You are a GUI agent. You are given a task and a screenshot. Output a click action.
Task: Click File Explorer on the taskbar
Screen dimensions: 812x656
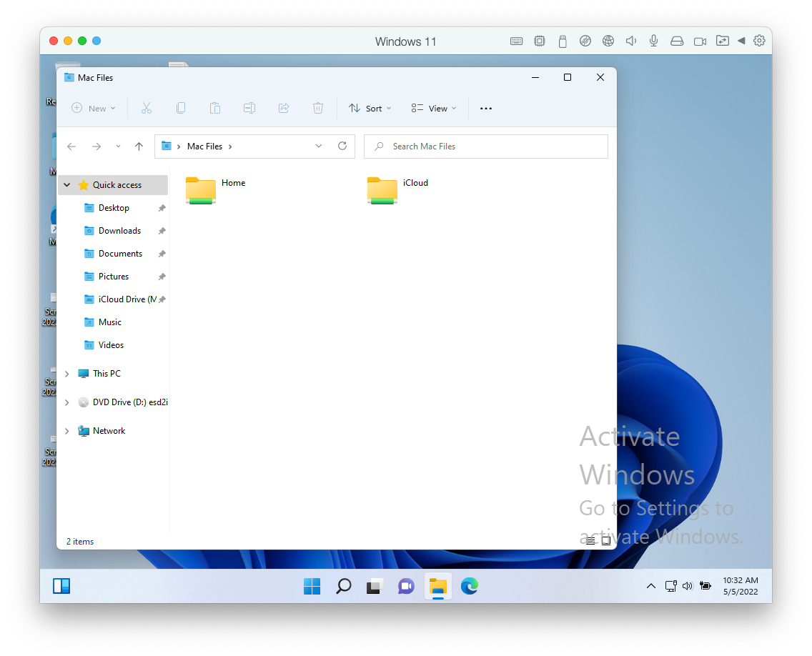(438, 586)
